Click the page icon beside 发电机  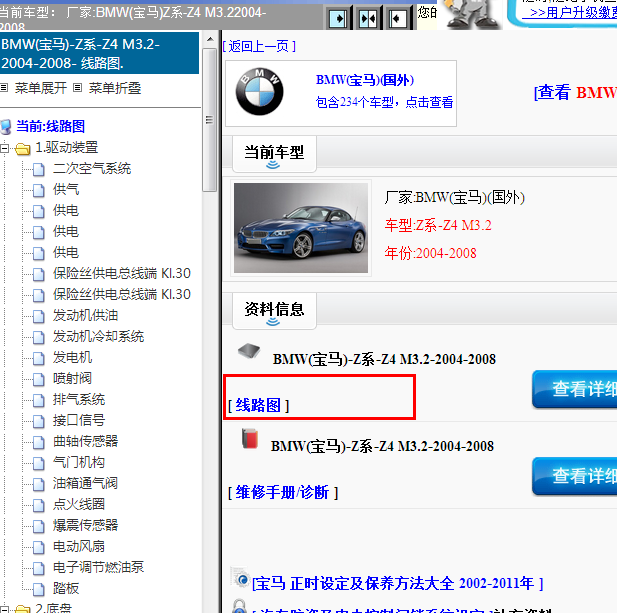point(39,358)
